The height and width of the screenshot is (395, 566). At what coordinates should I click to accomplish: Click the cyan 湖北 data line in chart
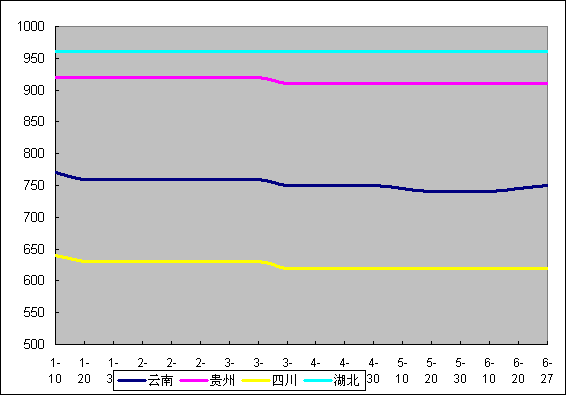pos(302,52)
